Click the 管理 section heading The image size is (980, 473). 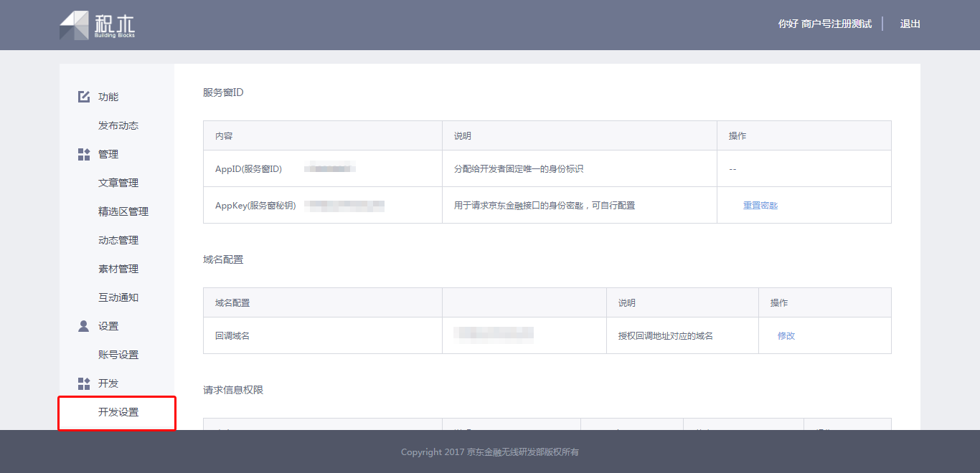pos(108,154)
